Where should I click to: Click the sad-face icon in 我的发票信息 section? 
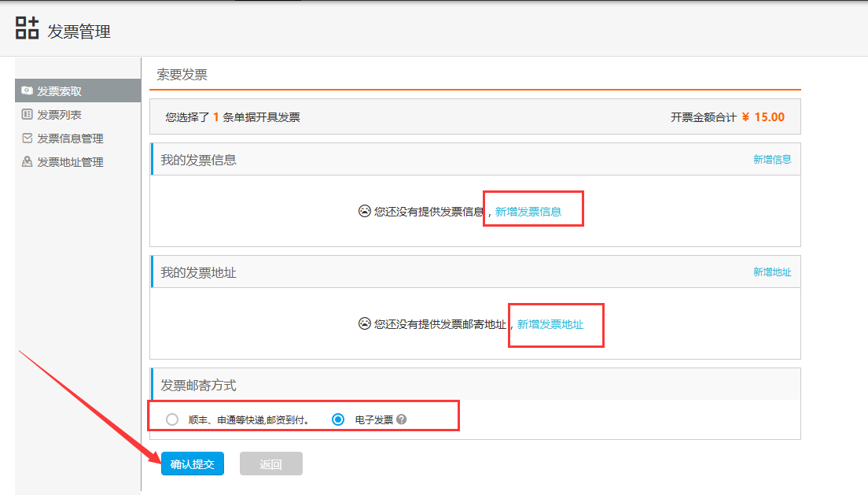(x=364, y=210)
